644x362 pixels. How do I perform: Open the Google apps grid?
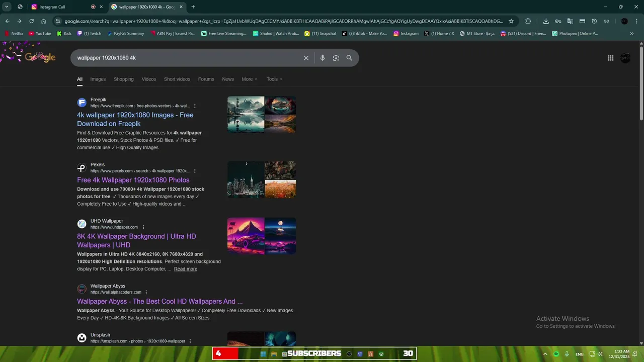pyautogui.click(x=611, y=58)
